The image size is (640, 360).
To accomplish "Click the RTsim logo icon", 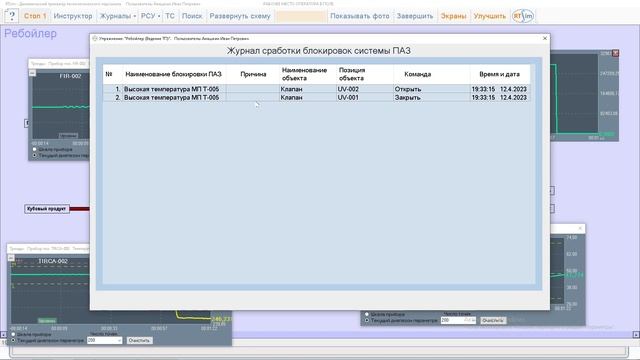I will click(x=523, y=16).
